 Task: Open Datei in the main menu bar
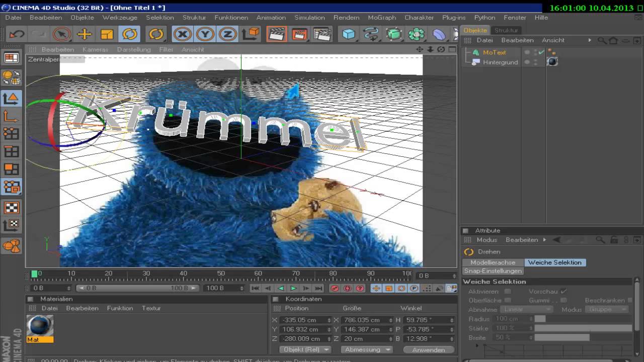(13, 18)
